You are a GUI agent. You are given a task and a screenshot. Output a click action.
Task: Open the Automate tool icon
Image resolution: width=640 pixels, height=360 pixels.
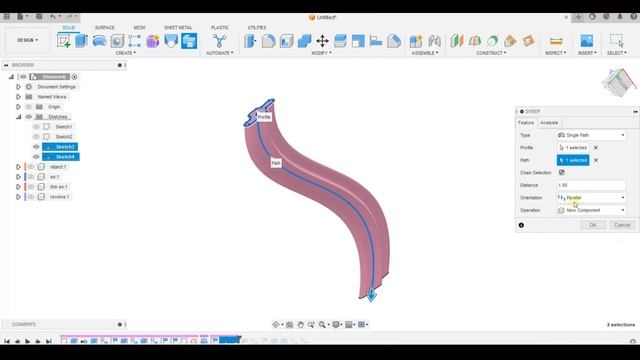pyautogui.click(x=220, y=41)
